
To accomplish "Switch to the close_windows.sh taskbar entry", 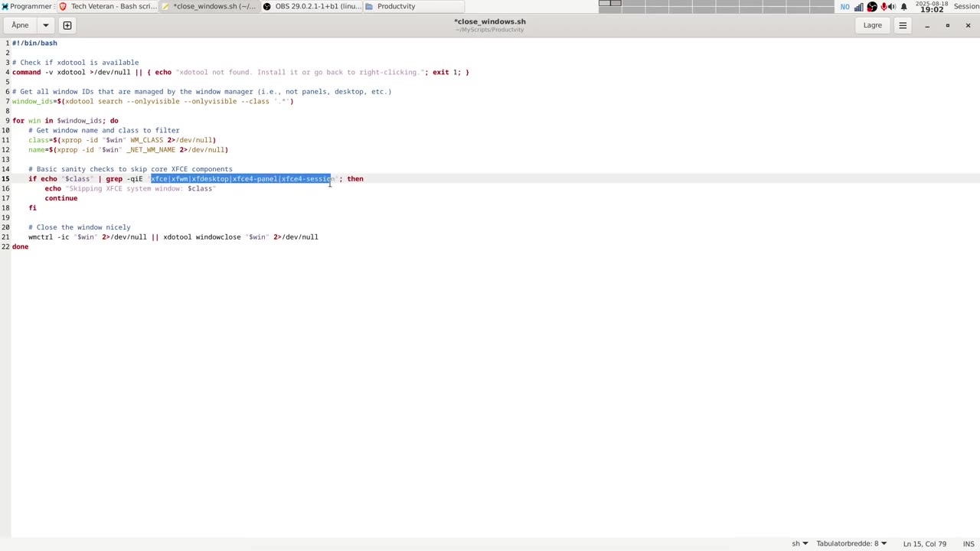I will (x=209, y=6).
